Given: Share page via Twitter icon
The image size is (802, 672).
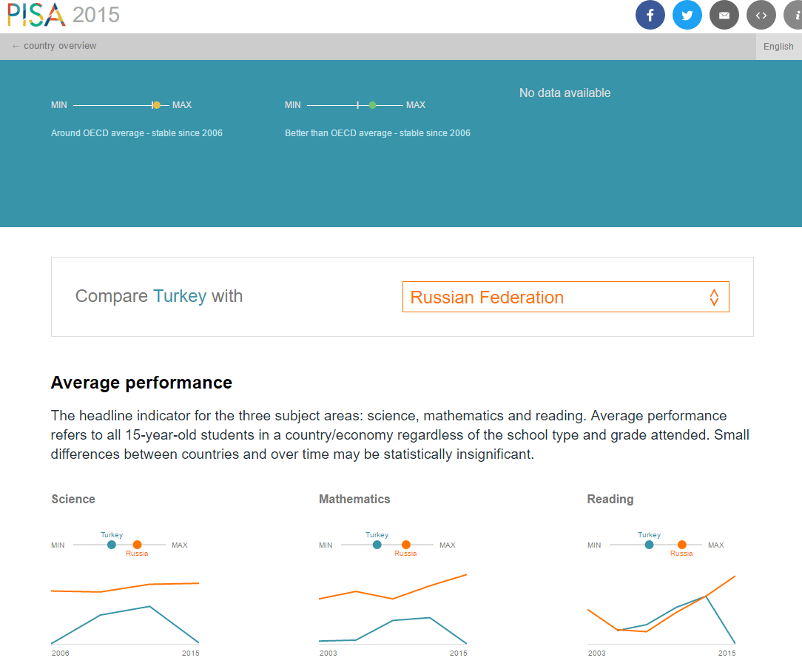Looking at the screenshot, I should [x=687, y=15].
